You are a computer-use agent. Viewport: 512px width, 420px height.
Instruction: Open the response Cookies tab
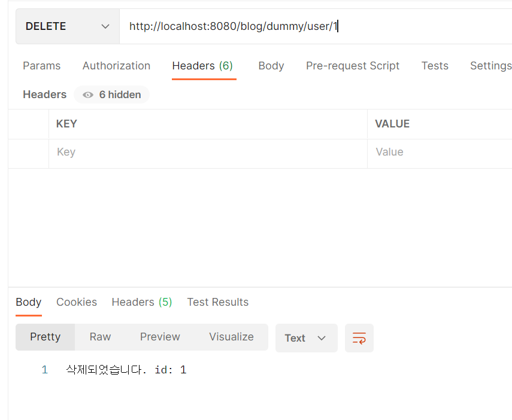tap(77, 302)
